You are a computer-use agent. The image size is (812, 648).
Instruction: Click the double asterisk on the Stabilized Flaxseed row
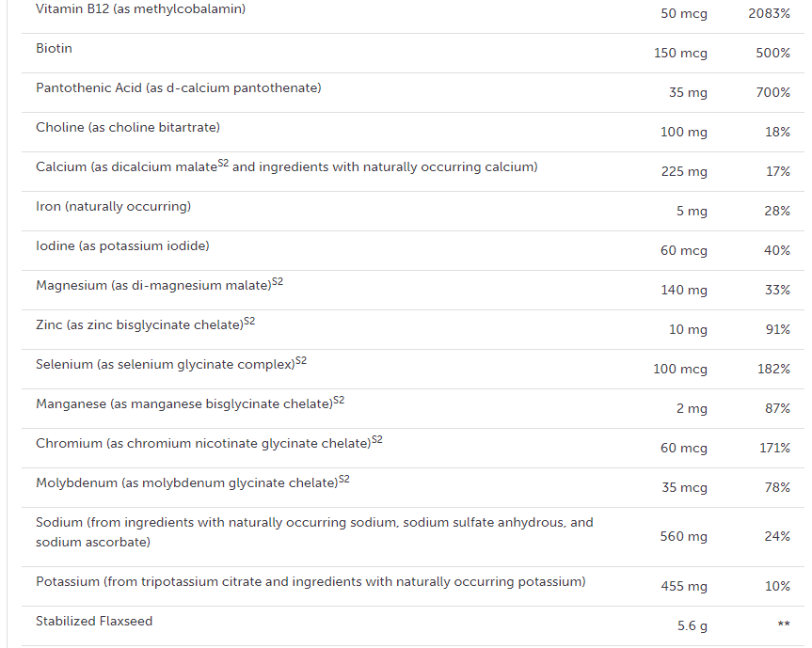pyautogui.click(x=783, y=625)
